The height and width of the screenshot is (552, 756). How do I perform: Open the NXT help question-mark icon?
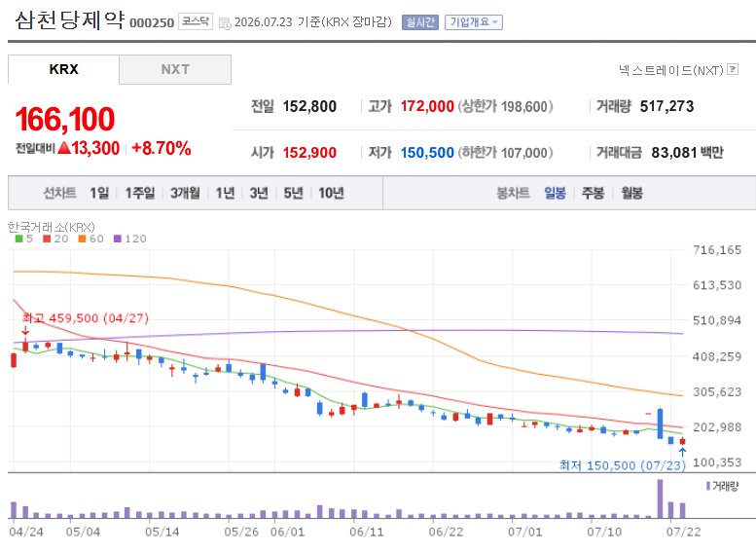point(733,69)
